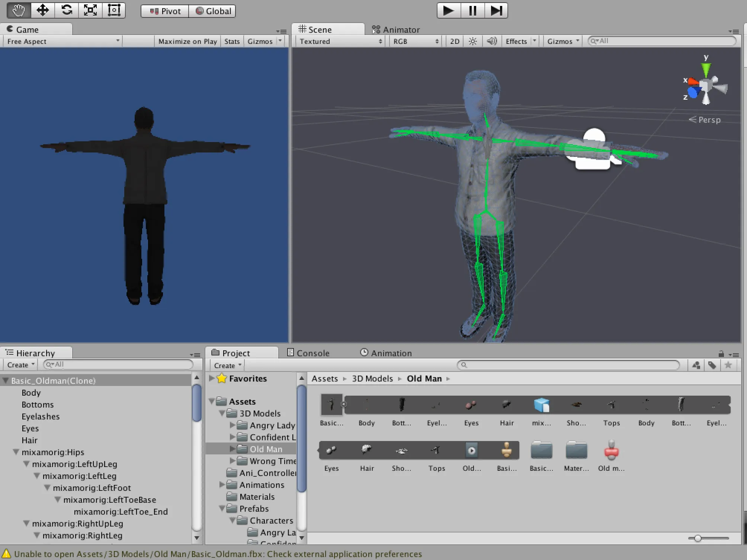Open Project Create dropdown
The height and width of the screenshot is (560, 747).
(x=227, y=366)
